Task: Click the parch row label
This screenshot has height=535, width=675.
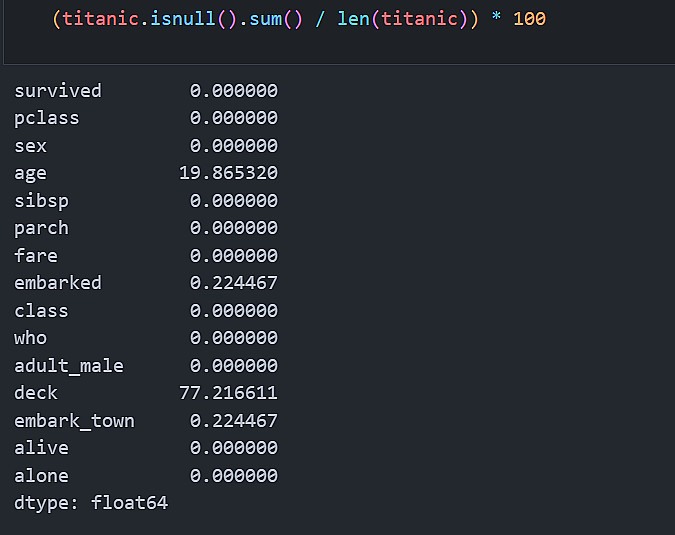Action: pyautogui.click(x=42, y=228)
